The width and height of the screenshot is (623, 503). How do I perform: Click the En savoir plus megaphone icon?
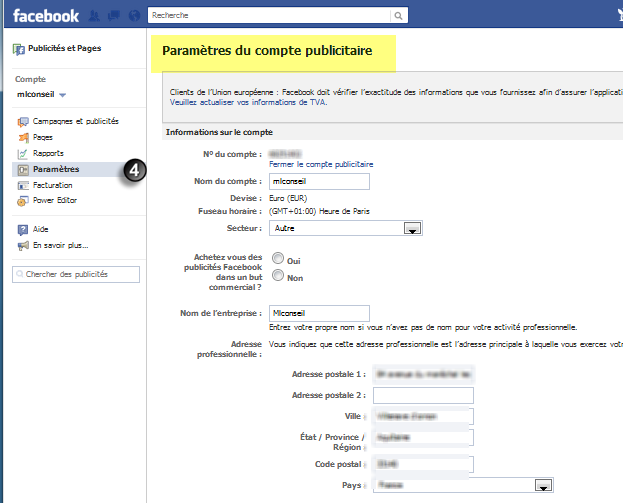[x=23, y=246]
